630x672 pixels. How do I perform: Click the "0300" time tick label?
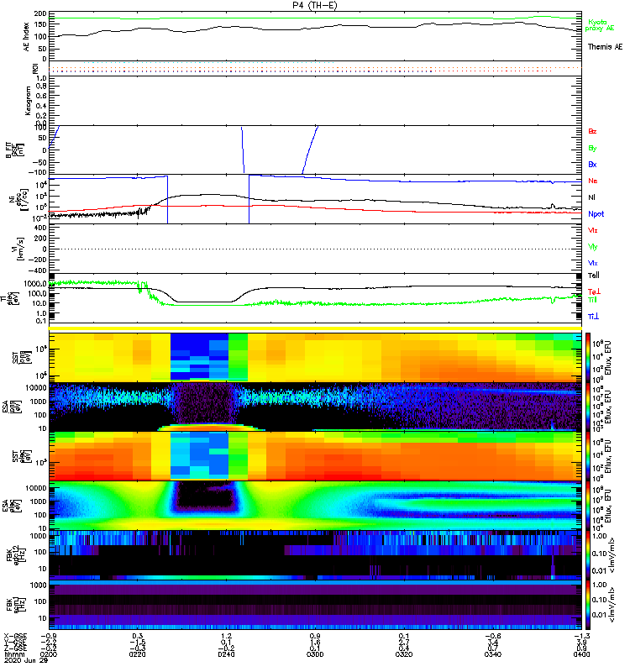point(315,654)
